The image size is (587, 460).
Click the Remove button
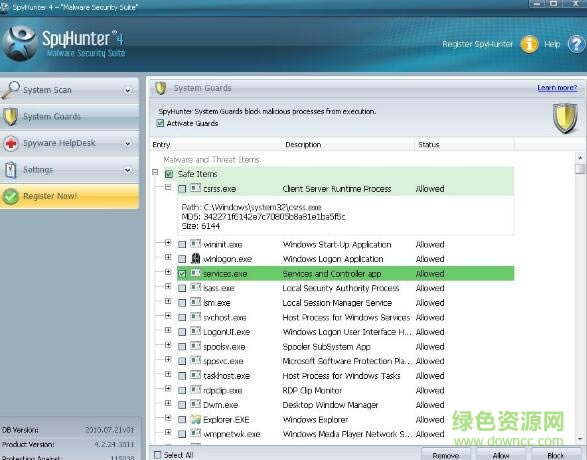point(445,455)
